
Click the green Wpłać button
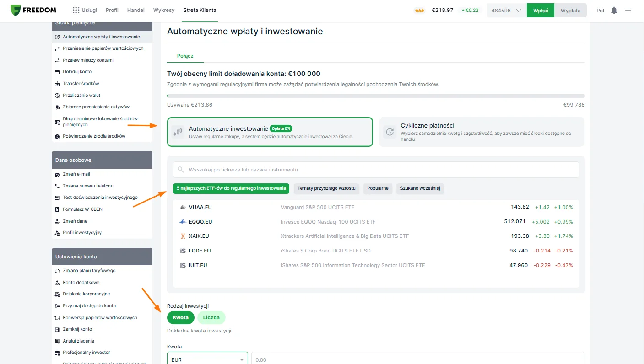(x=541, y=11)
